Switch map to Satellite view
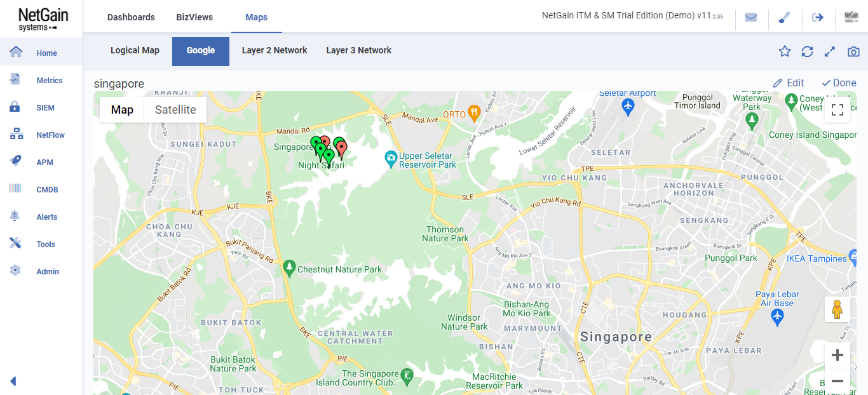This screenshot has width=868, height=395. click(175, 110)
